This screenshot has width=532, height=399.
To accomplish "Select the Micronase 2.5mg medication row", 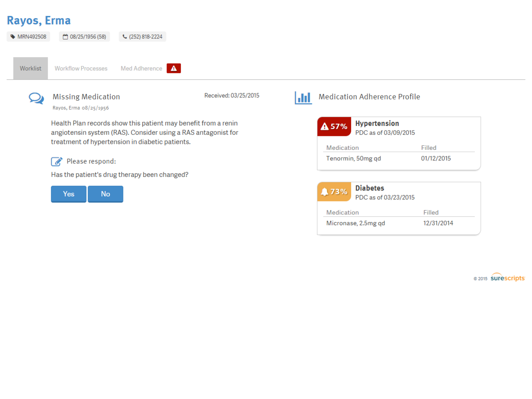I will coord(355,223).
